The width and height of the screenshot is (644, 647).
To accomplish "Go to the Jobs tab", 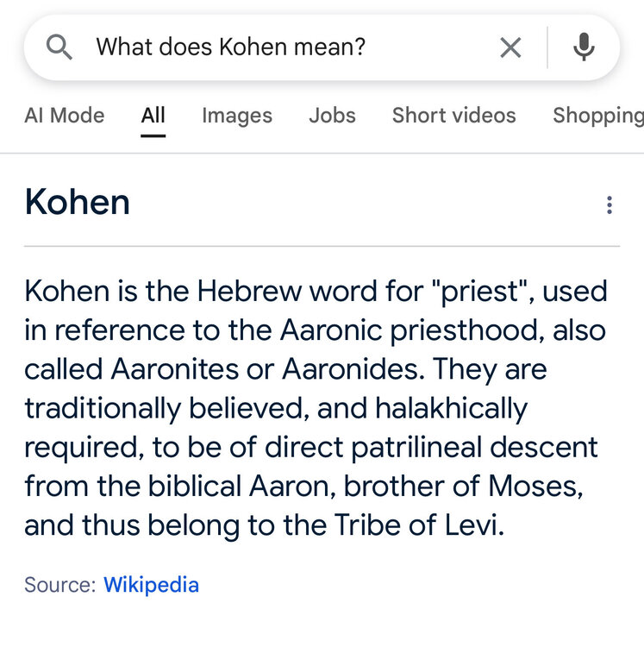I will (x=332, y=116).
